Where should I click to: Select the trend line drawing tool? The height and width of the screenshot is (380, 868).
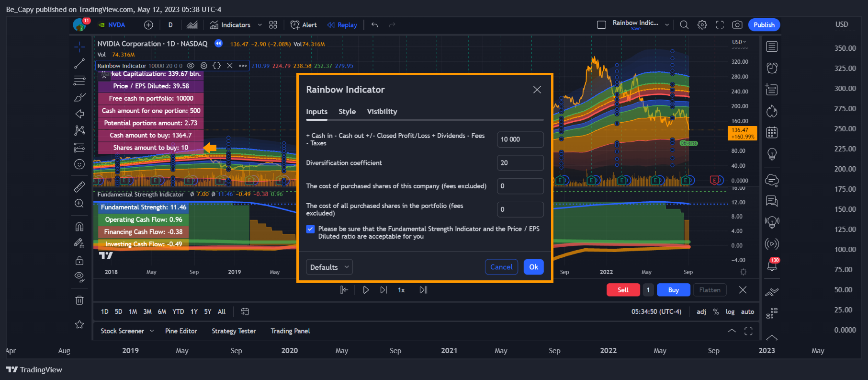click(x=79, y=63)
